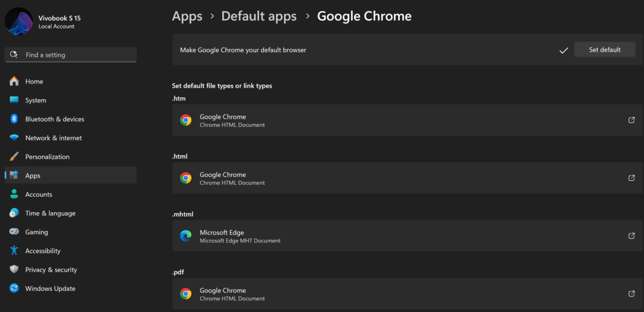Select Network & internet section
Viewport: 644px width, 312px height.
[71, 138]
